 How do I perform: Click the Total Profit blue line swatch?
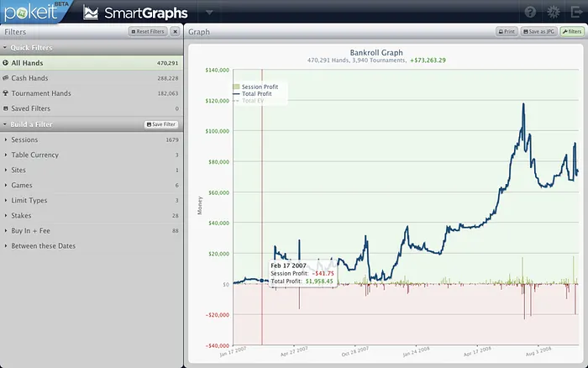pos(236,94)
